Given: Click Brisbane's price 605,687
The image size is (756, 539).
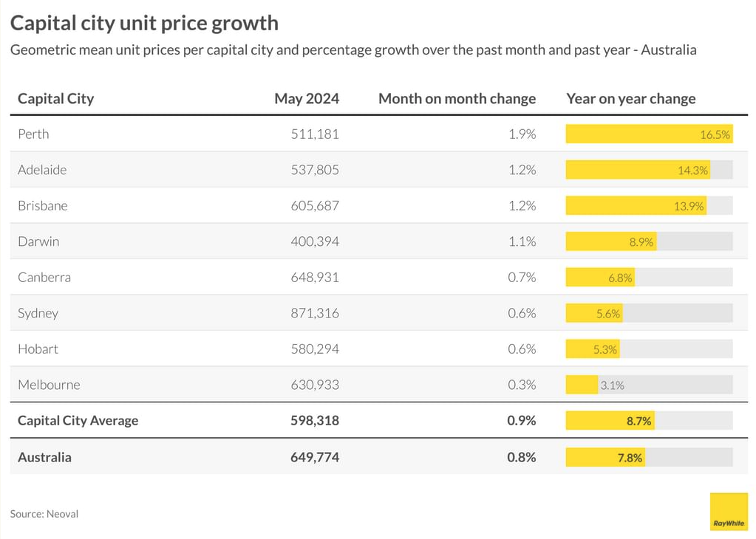Looking at the screenshot, I should (315, 206).
